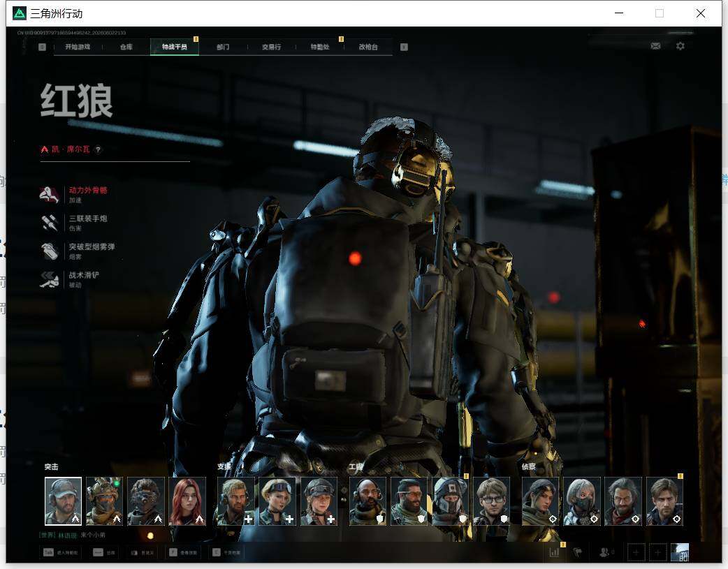Select the 动力外骨骼 skill icon
The width and height of the screenshot is (728, 569).
coord(49,195)
